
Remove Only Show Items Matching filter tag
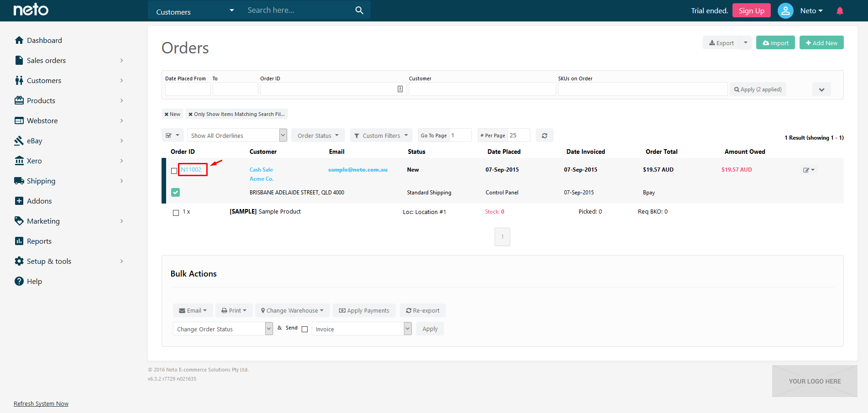pyautogui.click(x=236, y=114)
